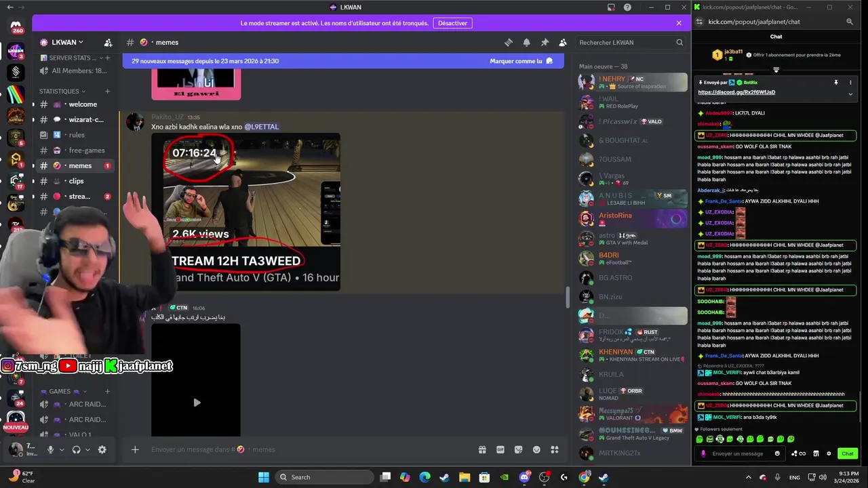
Task: Deafen with the headphones icon
Action: pyautogui.click(x=76, y=449)
